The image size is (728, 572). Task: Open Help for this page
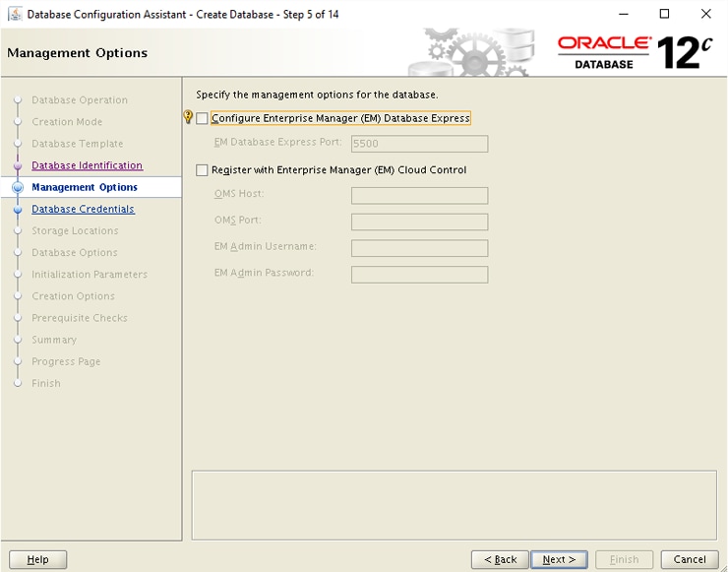(x=38, y=559)
